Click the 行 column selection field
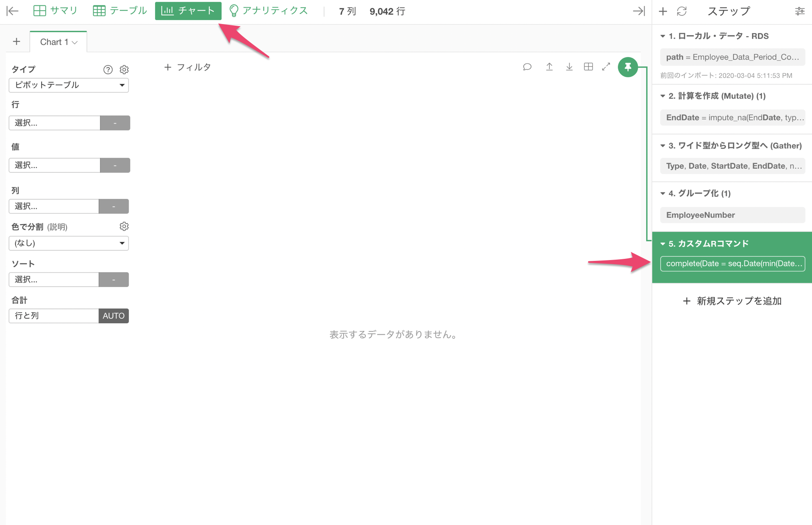 pyautogui.click(x=54, y=123)
